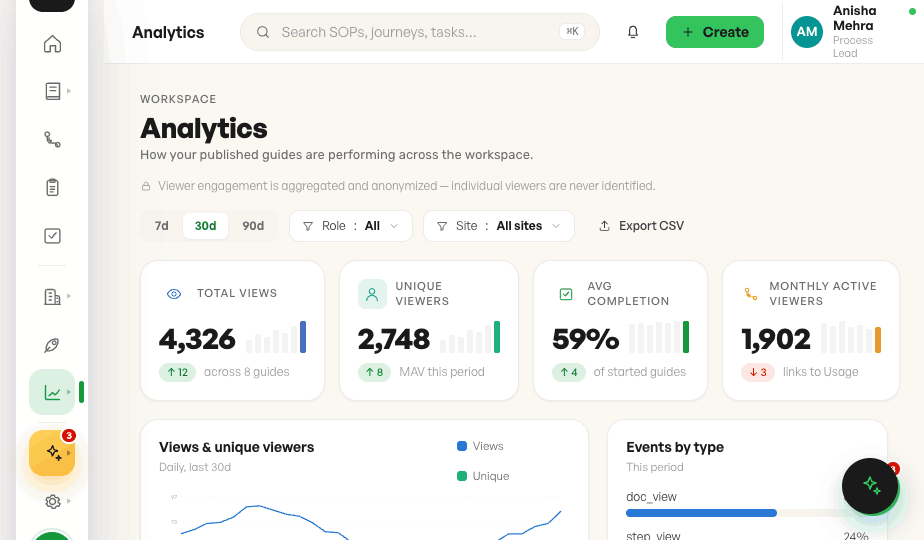Click the '2,748' unique viewers value

(x=394, y=339)
